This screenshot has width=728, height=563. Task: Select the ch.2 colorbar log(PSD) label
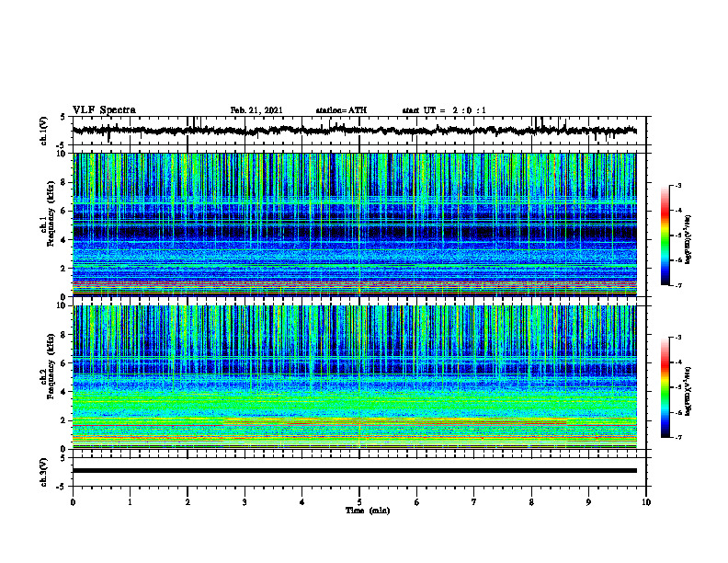688,391
